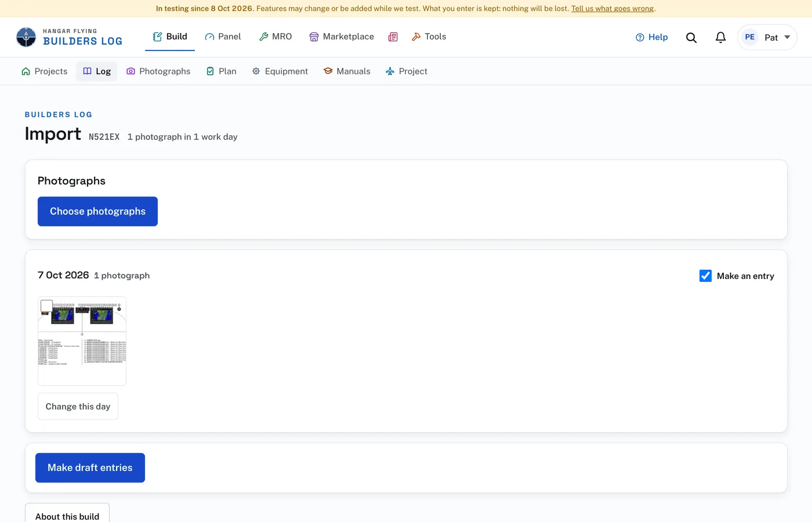
Task: Open the Panel tab
Action: pyautogui.click(x=223, y=37)
